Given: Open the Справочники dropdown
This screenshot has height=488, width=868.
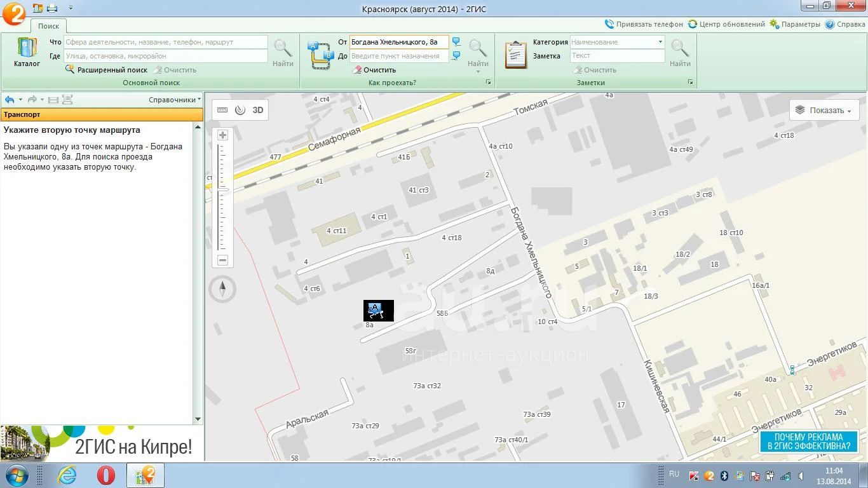Looking at the screenshot, I should (175, 100).
